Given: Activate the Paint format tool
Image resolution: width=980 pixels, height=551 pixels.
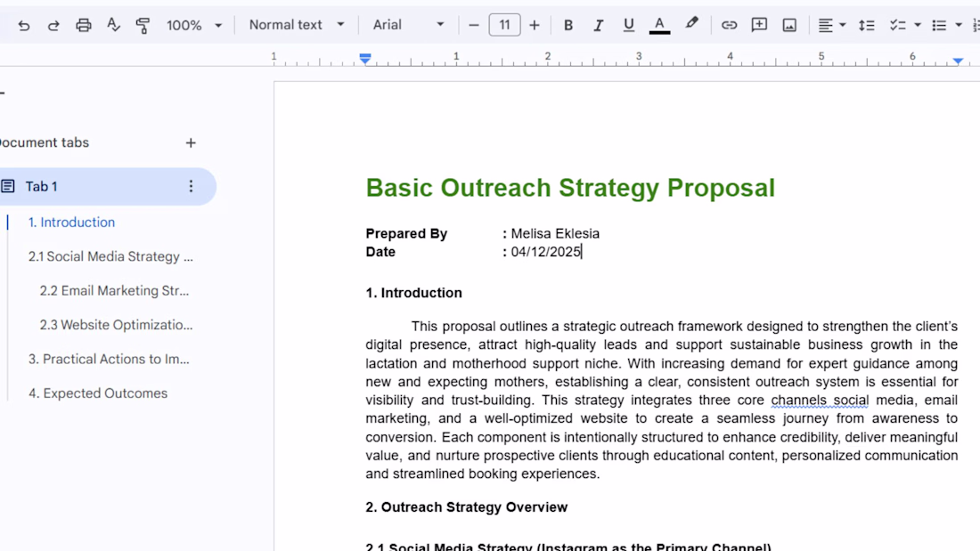Looking at the screenshot, I should (143, 25).
